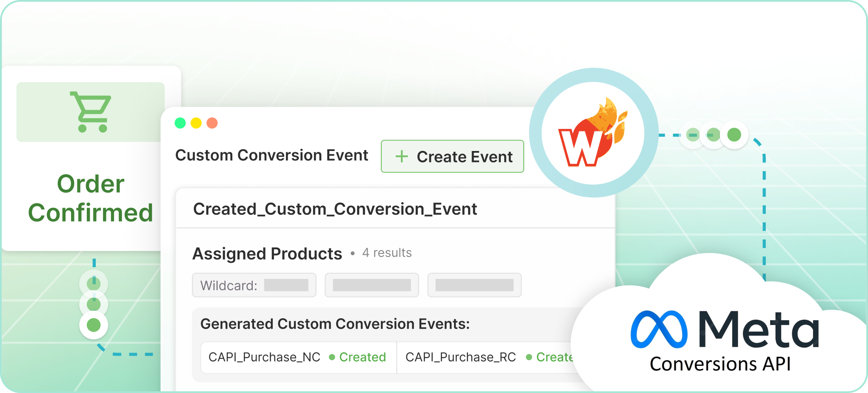Open the Created_Custom_Conversion_Event row
The height and width of the screenshot is (393, 868).
point(335,209)
